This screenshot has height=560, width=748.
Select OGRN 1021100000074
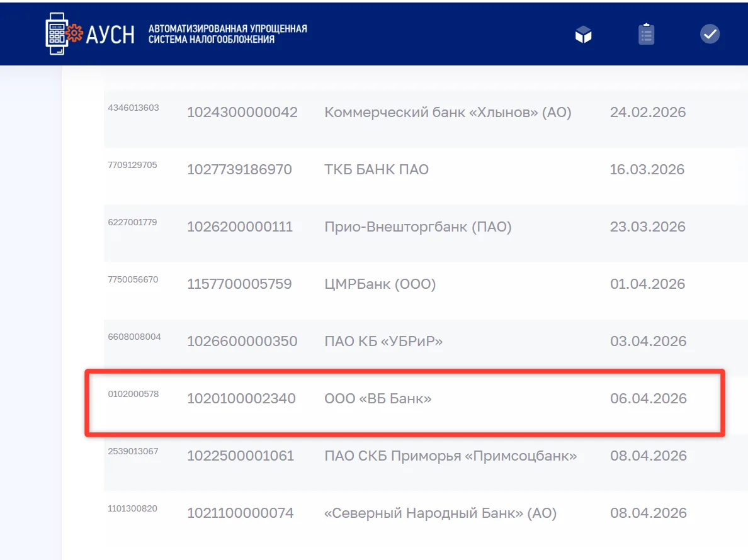pos(240,512)
